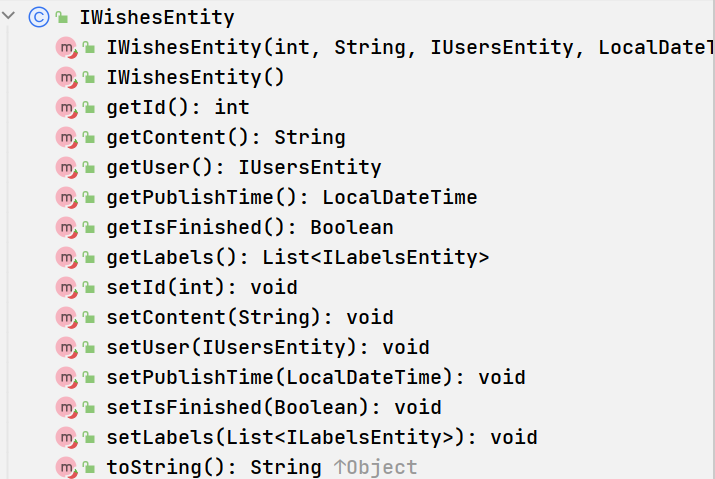Select setIsFinished(Boolean): void method

[x=274, y=408]
